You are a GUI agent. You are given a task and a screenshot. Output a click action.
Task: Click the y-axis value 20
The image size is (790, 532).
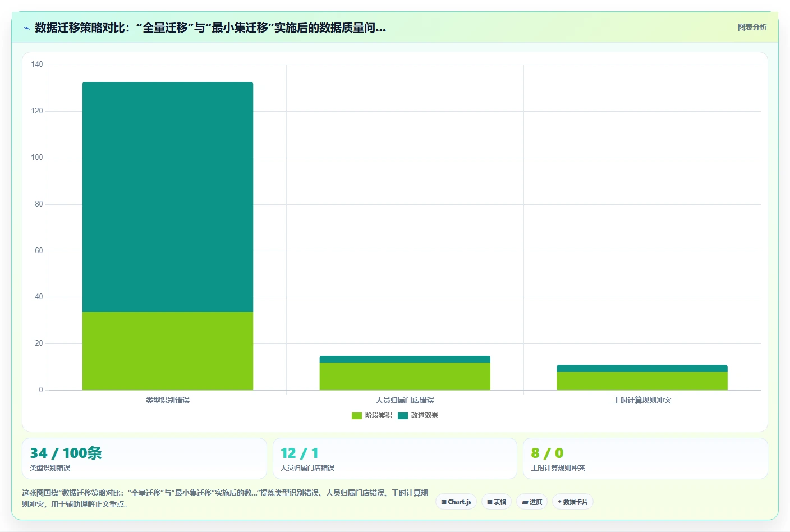39,343
